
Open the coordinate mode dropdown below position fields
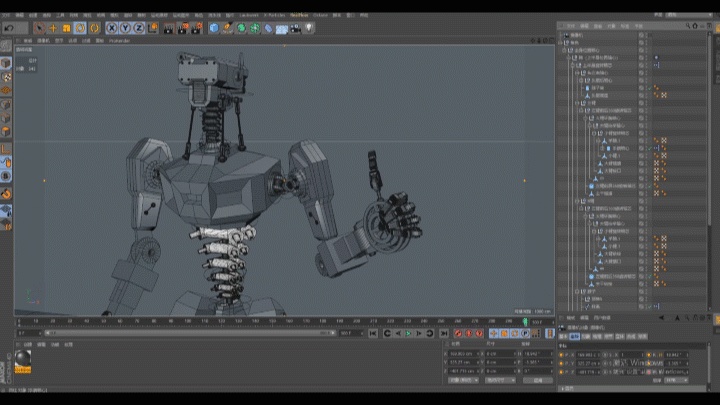462,380
